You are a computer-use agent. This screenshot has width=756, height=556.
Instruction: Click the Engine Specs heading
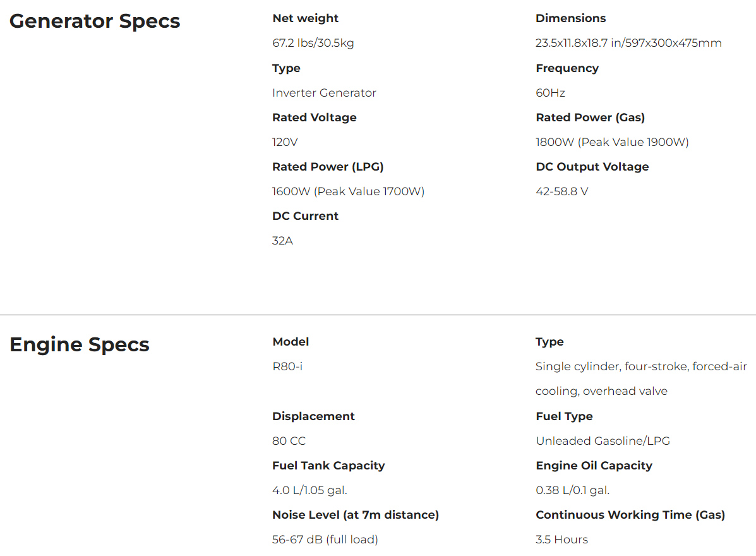click(80, 344)
